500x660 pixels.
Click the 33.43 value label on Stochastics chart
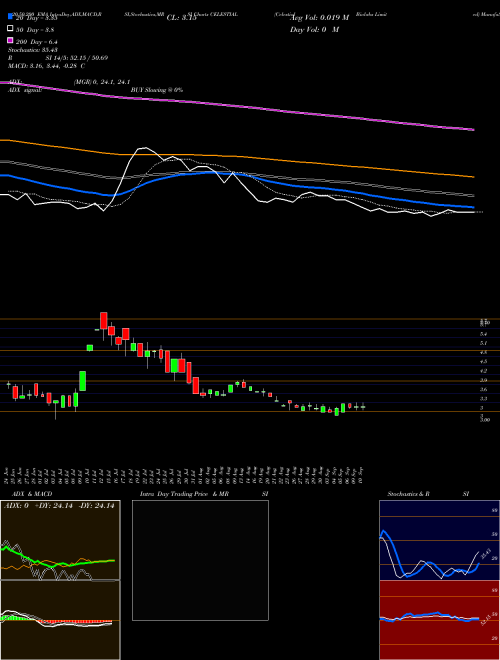(485, 553)
